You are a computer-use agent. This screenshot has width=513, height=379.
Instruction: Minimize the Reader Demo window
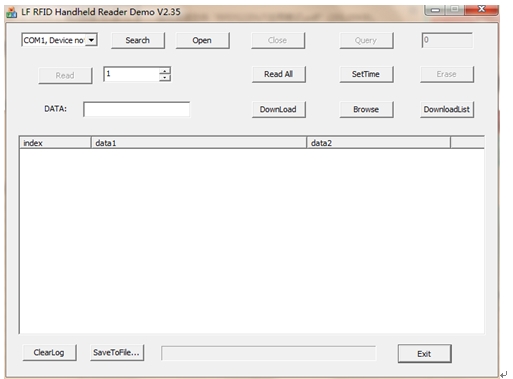[x=435, y=10]
